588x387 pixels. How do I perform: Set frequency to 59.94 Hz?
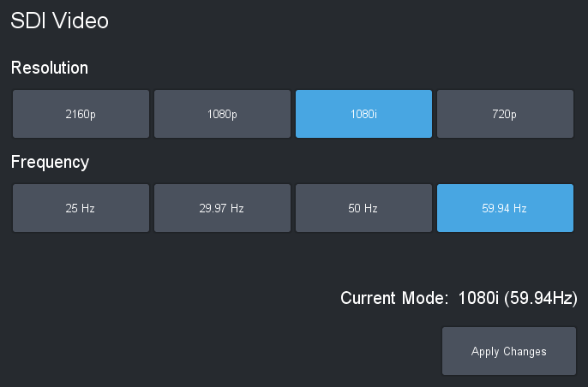tap(505, 208)
